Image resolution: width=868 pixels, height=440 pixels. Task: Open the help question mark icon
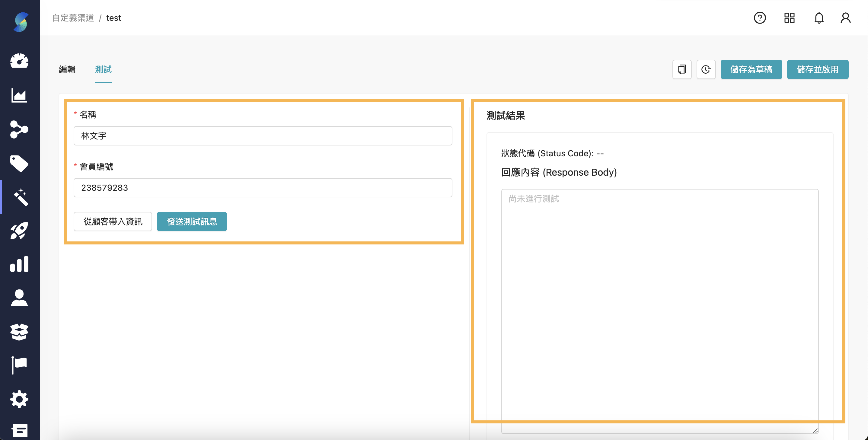759,18
